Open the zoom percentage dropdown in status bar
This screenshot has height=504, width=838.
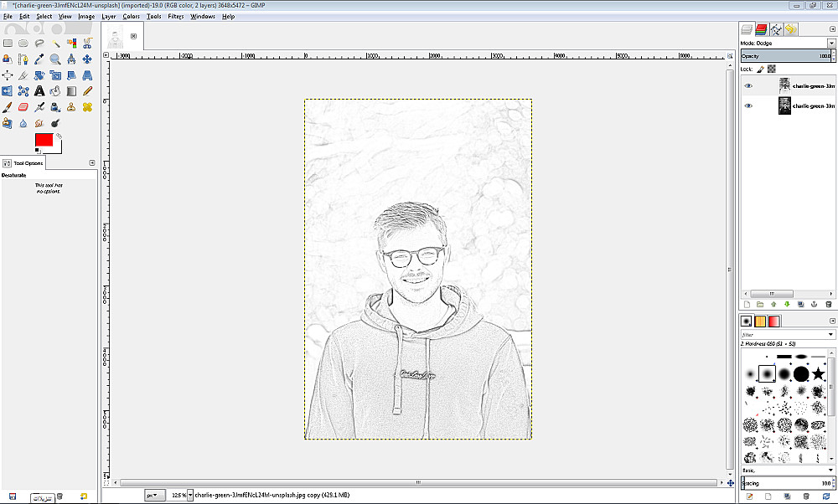pos(190,495)
